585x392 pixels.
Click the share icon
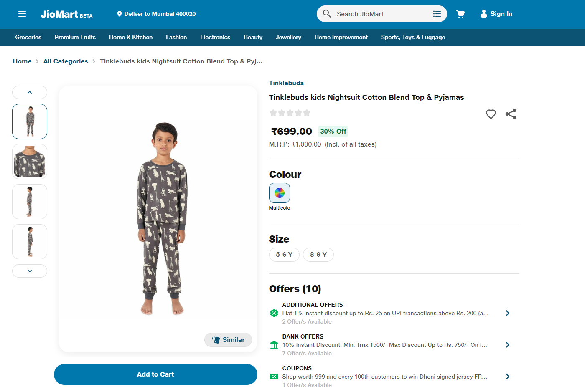pos(511,114)
